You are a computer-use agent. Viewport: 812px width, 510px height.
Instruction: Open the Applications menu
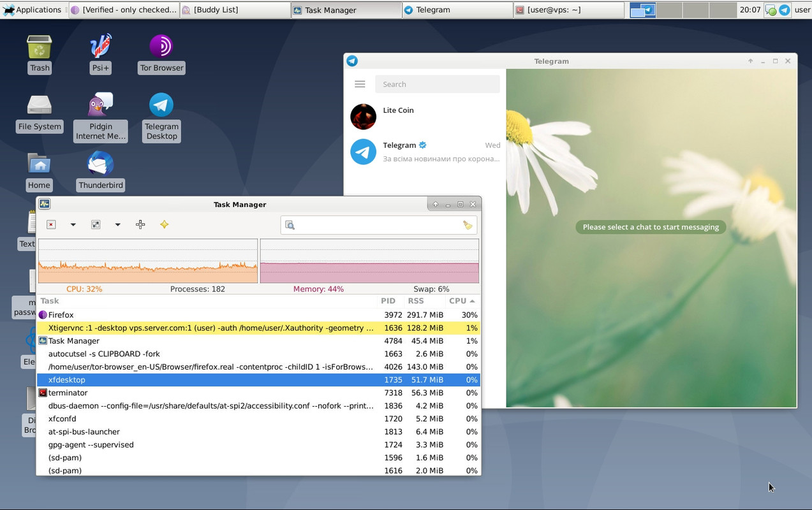[x=32, y=10]
